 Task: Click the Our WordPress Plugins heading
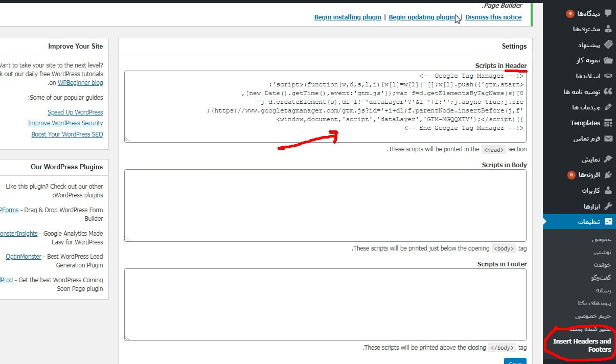point(67,167)
